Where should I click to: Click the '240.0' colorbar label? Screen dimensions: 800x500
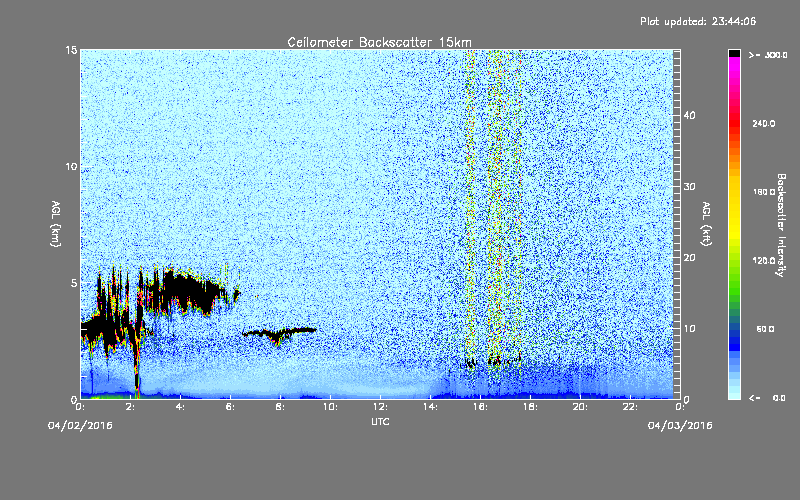(x=764, y=123)
